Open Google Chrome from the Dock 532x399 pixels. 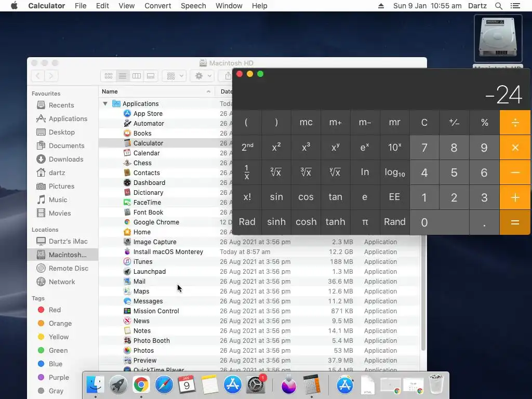[x=141, y=385]
